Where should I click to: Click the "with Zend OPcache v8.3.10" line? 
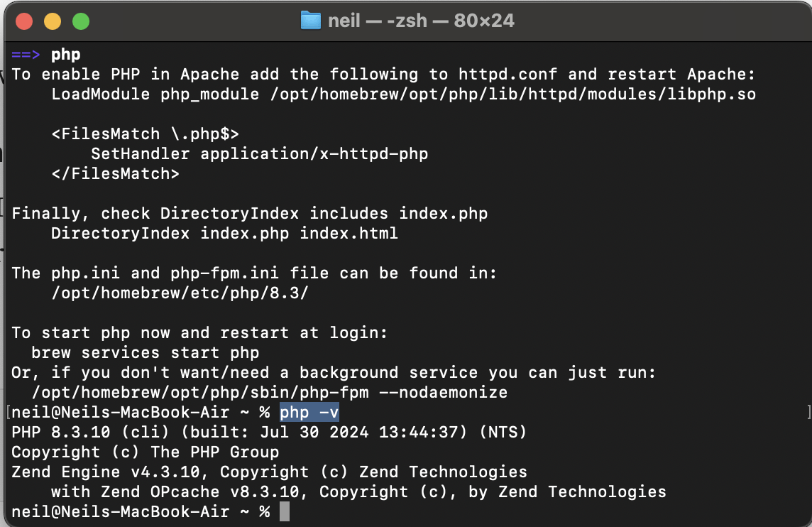click(x=358, y=492)
